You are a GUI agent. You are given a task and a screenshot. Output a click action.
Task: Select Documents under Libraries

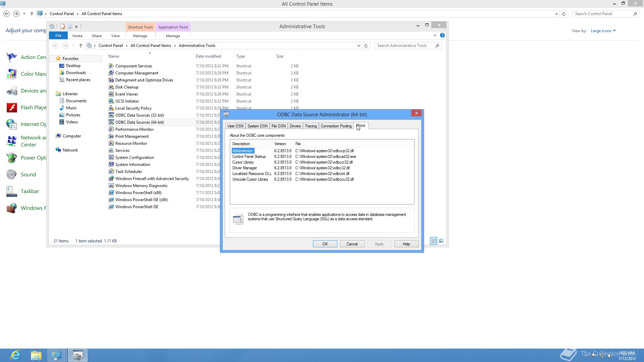tap(76, 101)
